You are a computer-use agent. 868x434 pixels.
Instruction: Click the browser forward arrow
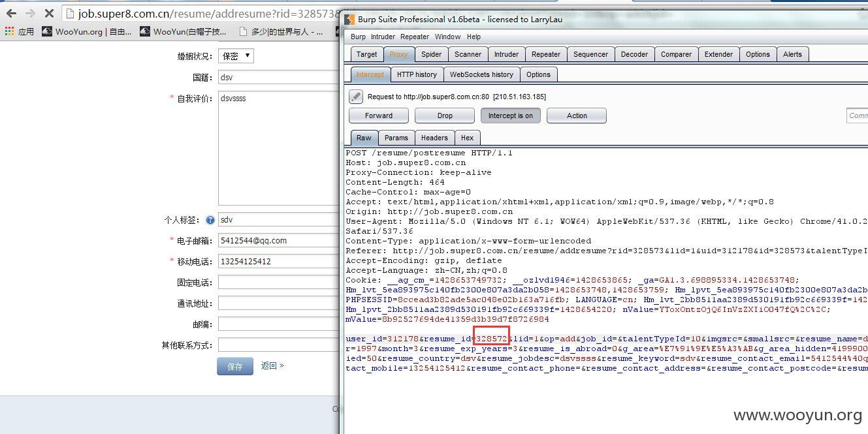pyautogui.click(x=30, y=13)
